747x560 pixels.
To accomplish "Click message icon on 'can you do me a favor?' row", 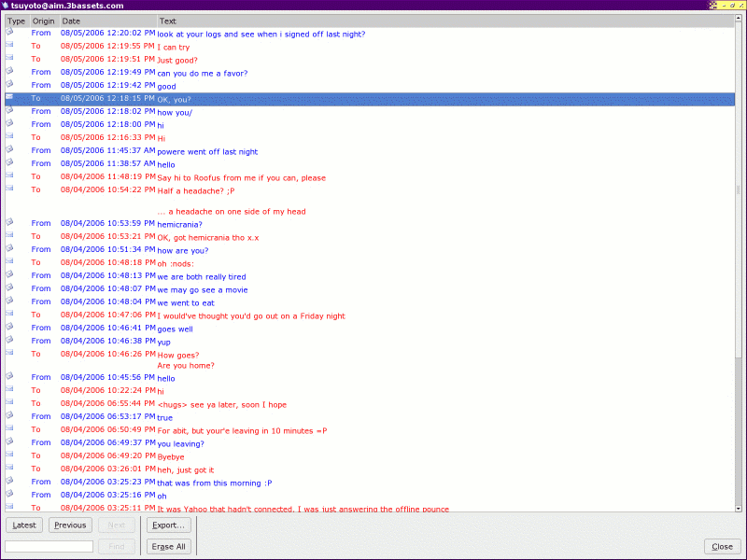I will (10, 72).
